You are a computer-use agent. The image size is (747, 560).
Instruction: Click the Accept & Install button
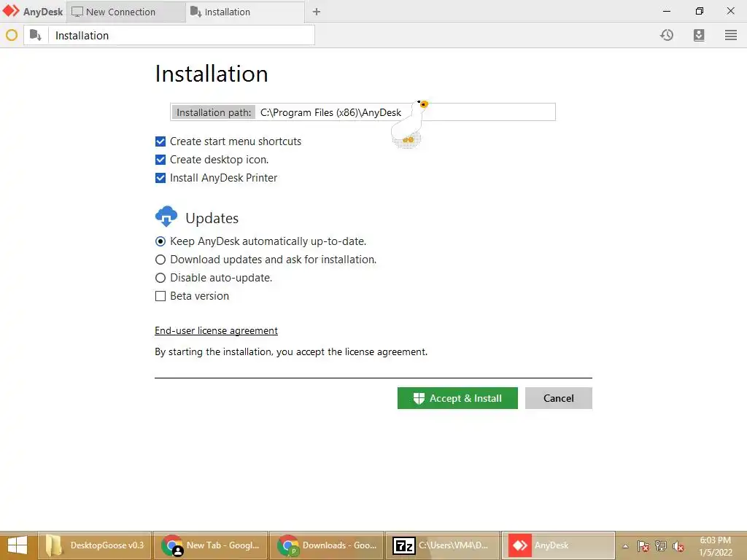tap(457, 398)
